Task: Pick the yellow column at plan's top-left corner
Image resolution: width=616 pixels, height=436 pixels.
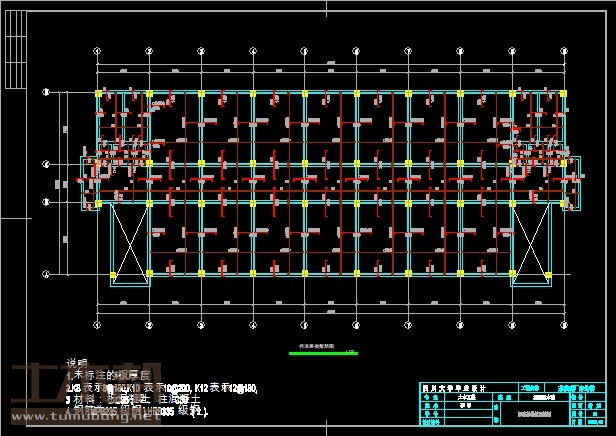Action: (x=98, y=93)
